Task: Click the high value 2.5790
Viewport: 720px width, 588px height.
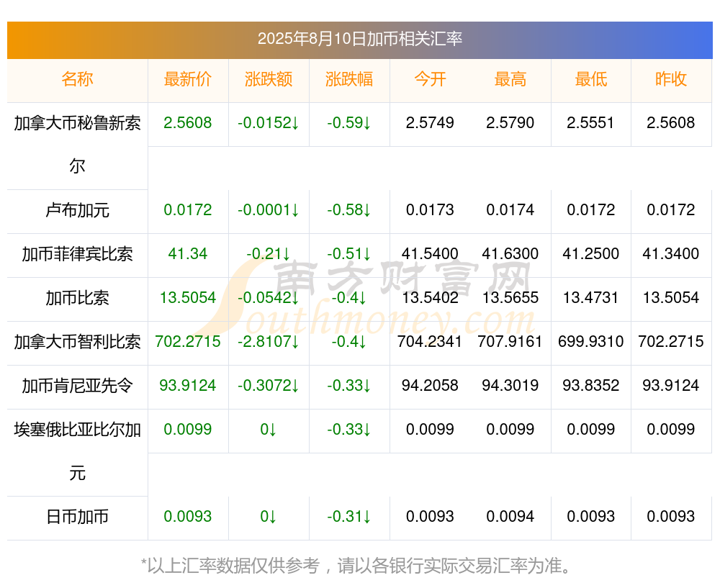Action: [510, 122]
